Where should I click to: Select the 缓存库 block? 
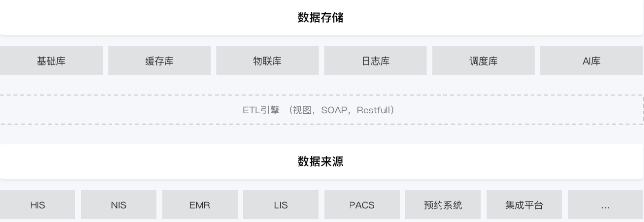[159, 61]
